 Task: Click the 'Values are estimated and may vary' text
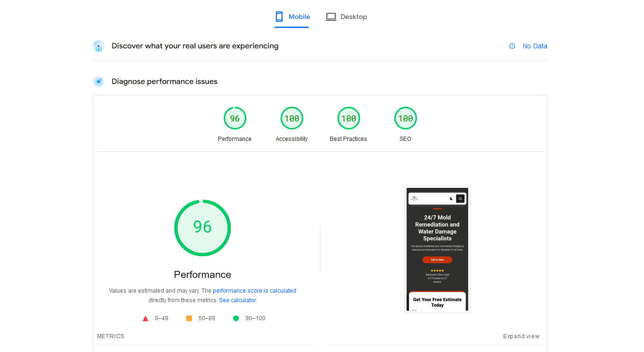[x=154, y=291]
